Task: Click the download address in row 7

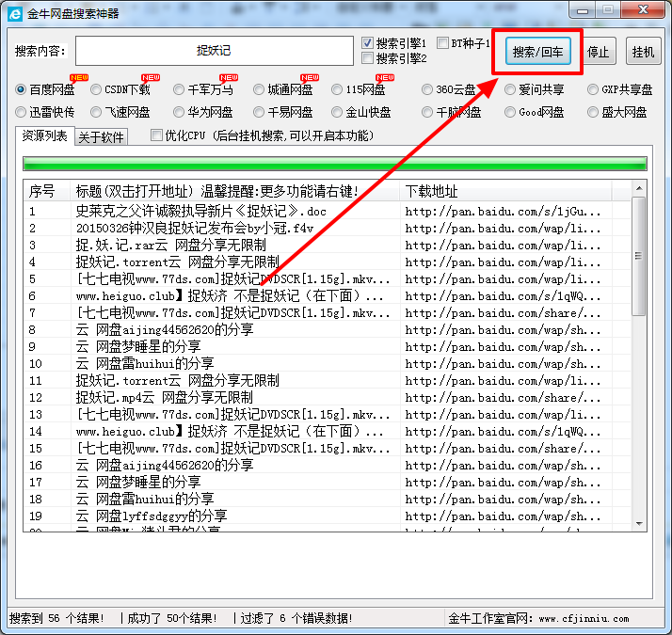Action: coord(503,313)
